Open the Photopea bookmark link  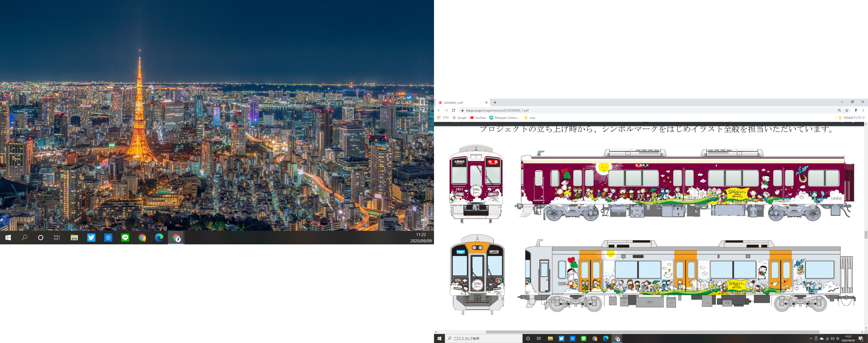(504, 118)
